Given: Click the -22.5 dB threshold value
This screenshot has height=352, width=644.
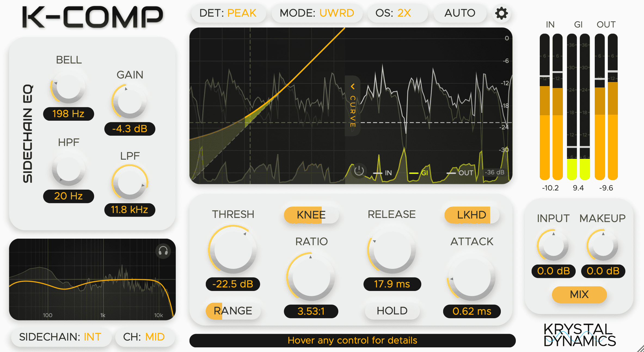Looking at the screenshot, I should 233,284.
